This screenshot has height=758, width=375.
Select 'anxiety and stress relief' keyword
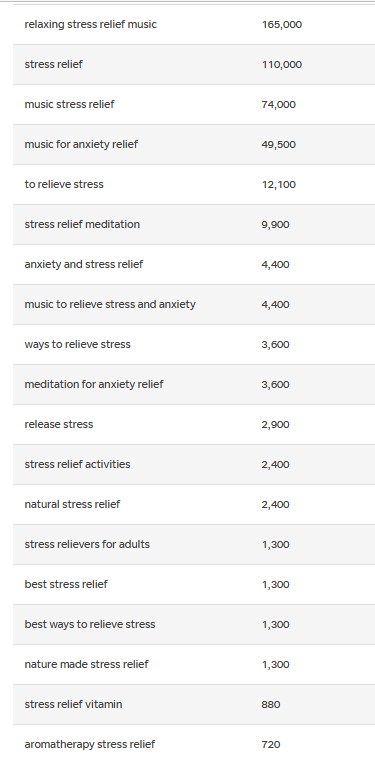(84, 264)
